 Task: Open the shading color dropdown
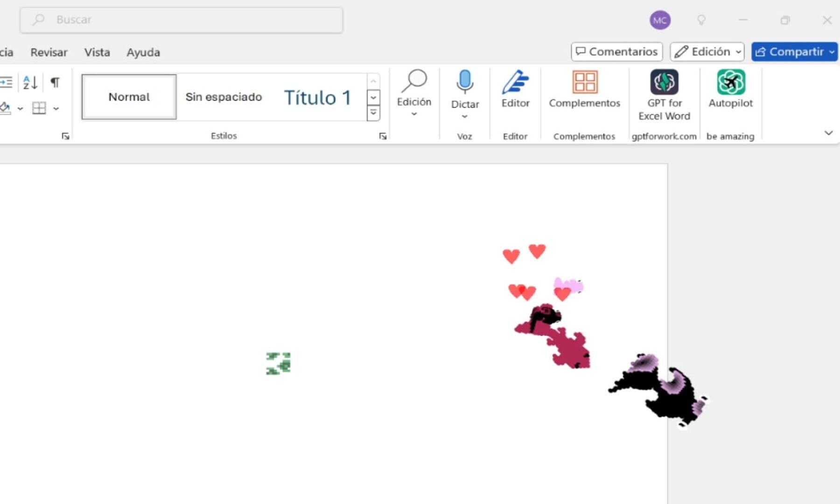click(20, 108)
